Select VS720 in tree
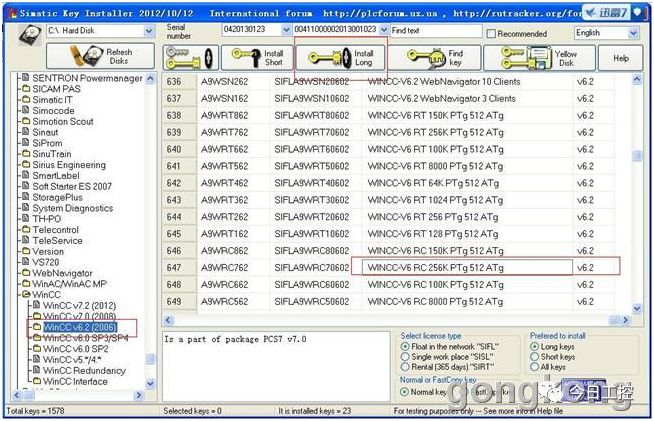Viewport: 654px width, 421px height. (x=45, y=262)
